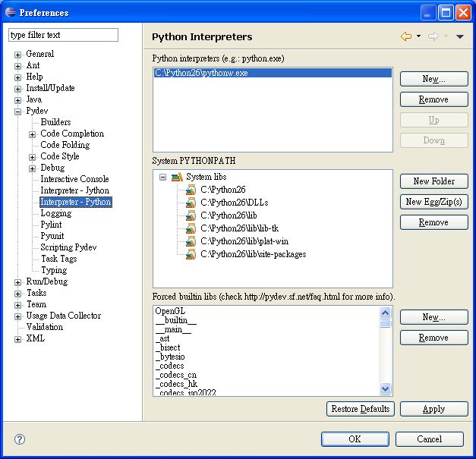Click the C:\Python26\DLLs folder icon
The image size is (476, 459).
[x=191, y=203]
